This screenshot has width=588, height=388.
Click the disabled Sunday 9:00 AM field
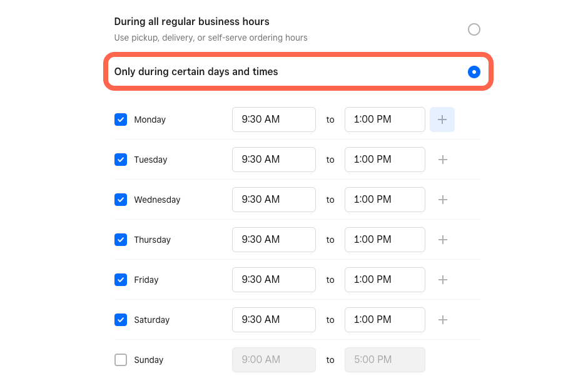coord(274,360)
